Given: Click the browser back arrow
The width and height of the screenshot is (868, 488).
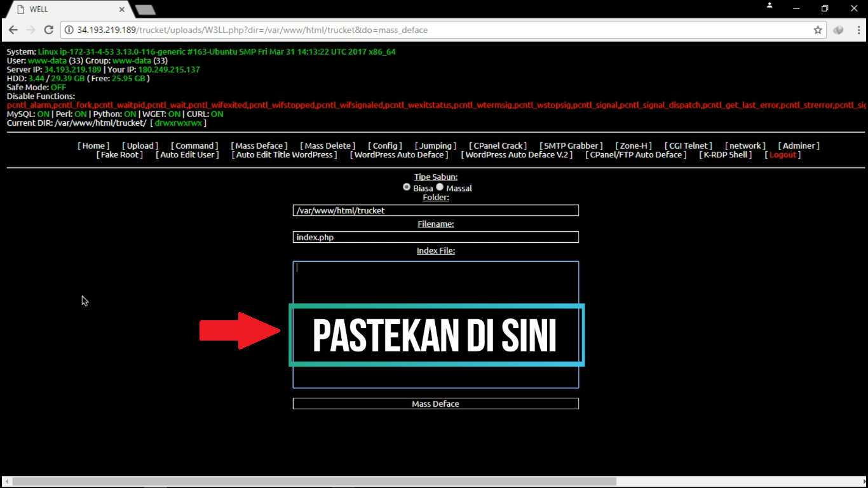Looking at the screenshot, I should [13, 29].
